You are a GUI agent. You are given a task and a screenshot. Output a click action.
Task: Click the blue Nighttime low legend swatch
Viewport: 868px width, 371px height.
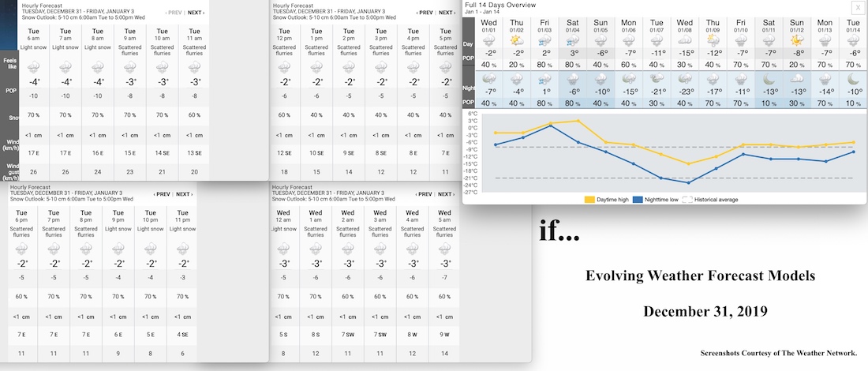[x=637, y=200]
